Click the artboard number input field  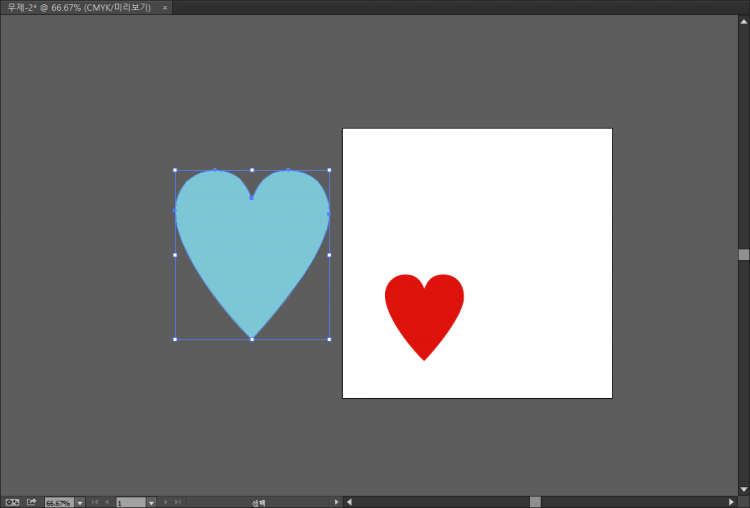pos(130,502)
